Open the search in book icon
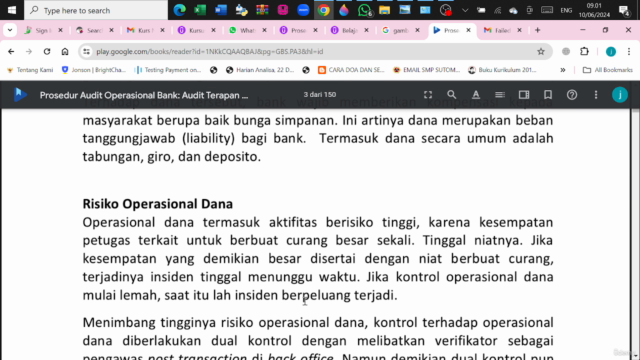The width and height of the screenshot is (640, 360). click(x=451, y=95)
